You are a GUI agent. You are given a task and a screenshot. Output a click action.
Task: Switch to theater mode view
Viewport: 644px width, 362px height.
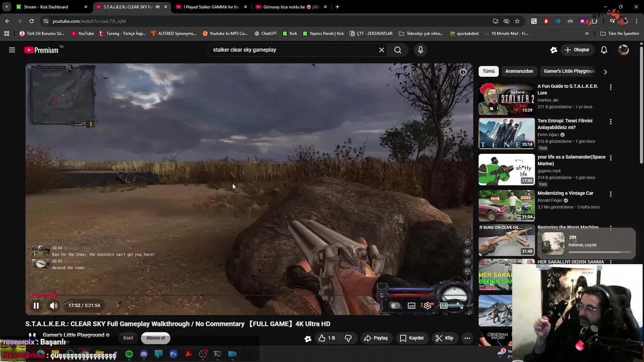coord(444,305)
